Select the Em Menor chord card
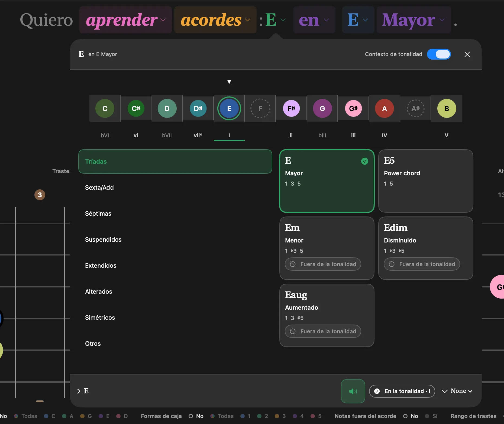504x424 pixels. (x=327, y=248)
